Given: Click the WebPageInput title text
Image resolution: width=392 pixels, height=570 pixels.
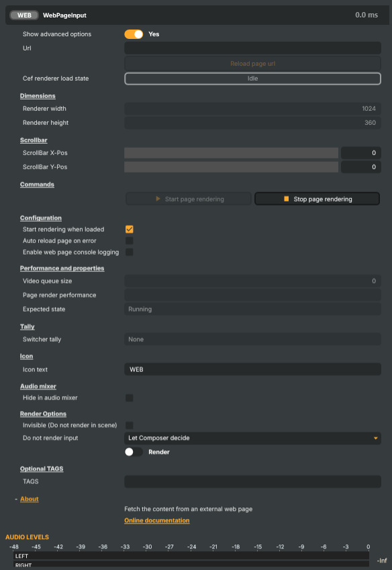Looking at the screenshot, I should coord(64,15).
